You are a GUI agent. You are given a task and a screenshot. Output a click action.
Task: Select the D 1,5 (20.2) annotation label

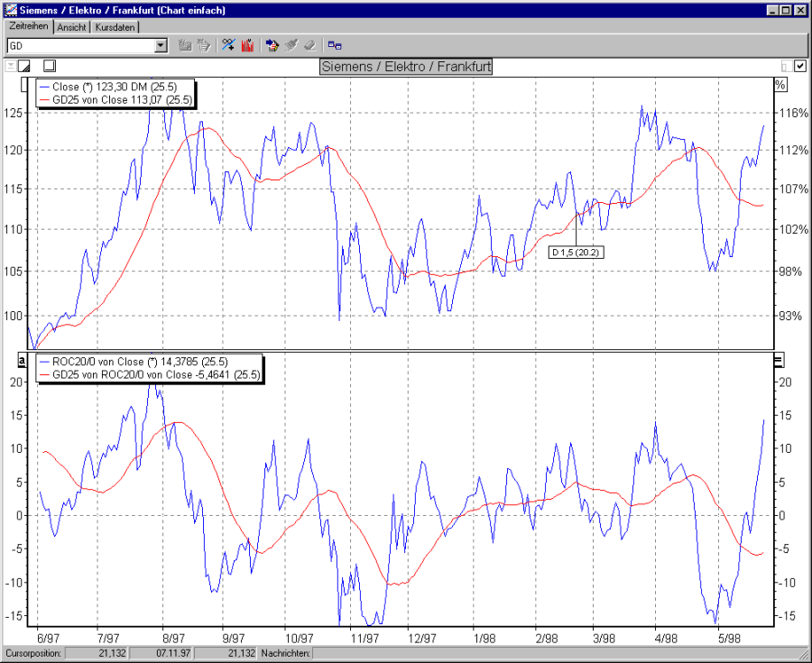[x=576, y=252]
